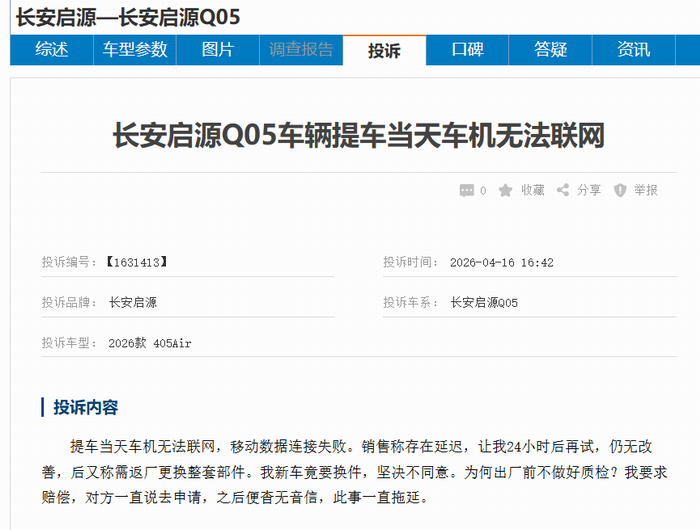This screenshot has height=530, width=700.
Task: Click the complaint number 1631413
Action: [135, 262]
